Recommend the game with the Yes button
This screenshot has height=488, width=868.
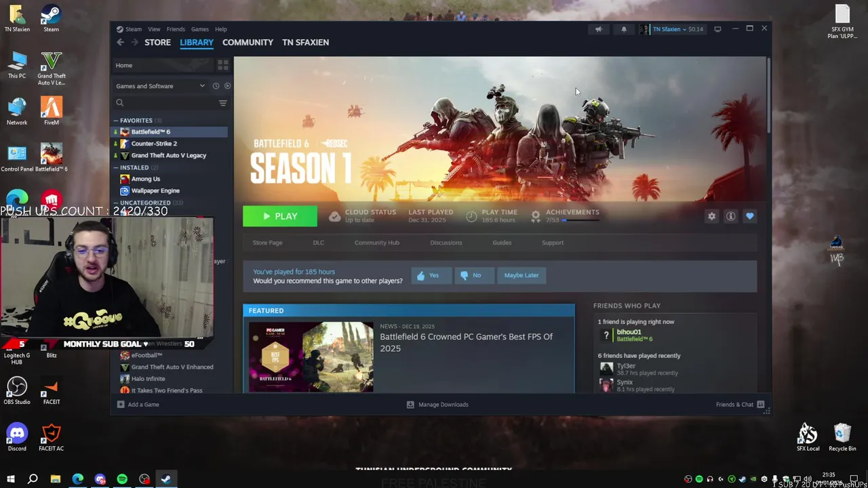[431, 275]
